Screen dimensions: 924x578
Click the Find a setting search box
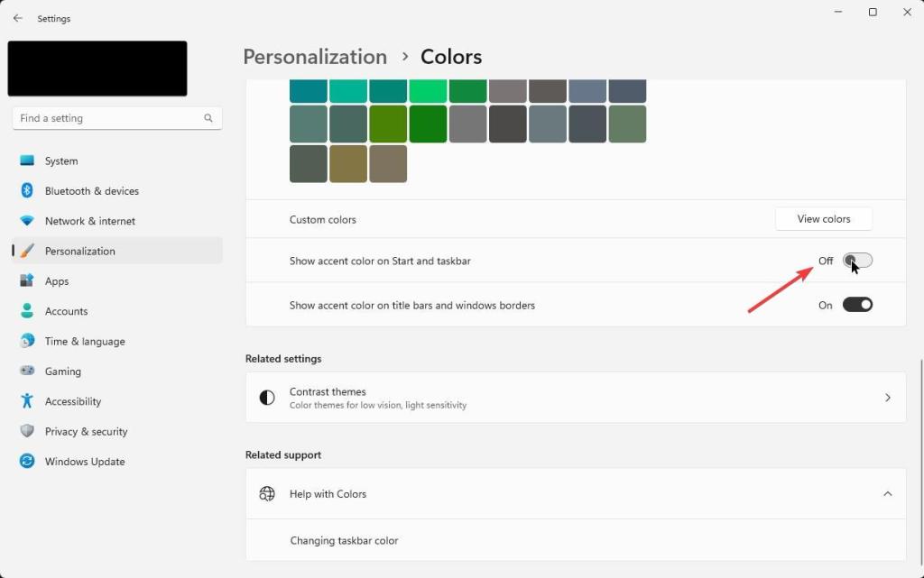tap(108, 118)
